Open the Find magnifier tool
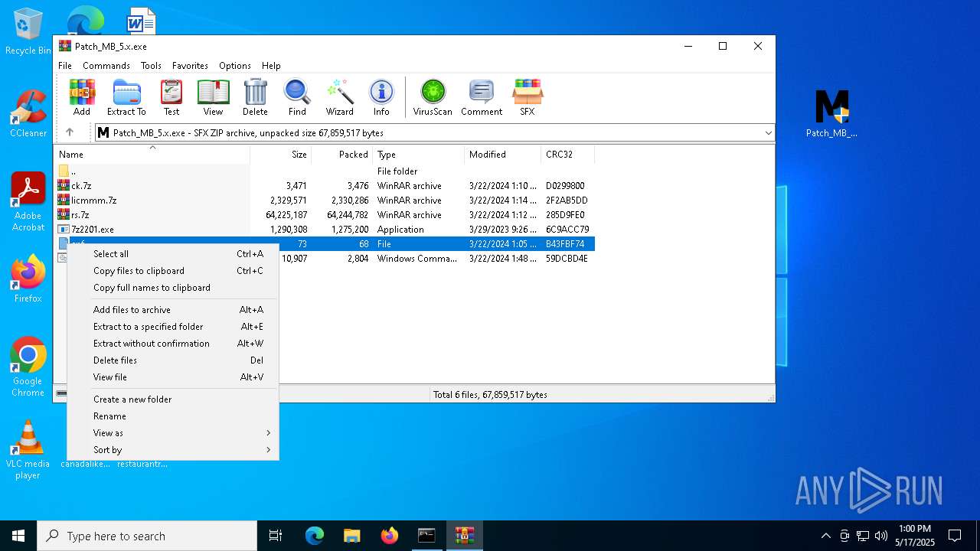The height and width of the screenshot is (551, 980). click(297, 97)
